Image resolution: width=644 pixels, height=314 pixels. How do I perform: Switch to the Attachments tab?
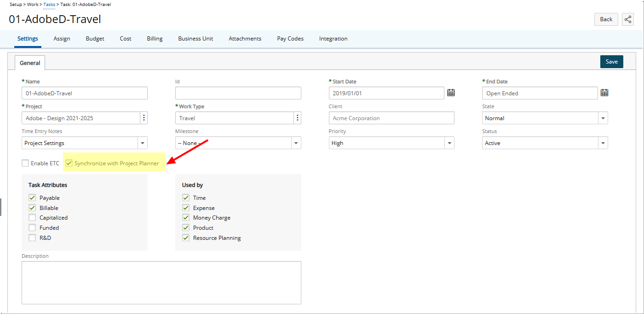click(245, 39)
